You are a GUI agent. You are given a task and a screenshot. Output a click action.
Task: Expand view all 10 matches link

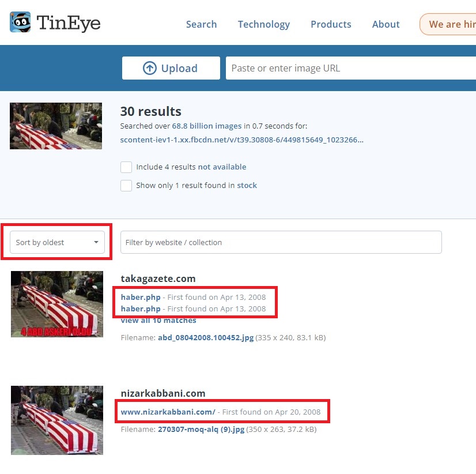click(x=158, y=320)
